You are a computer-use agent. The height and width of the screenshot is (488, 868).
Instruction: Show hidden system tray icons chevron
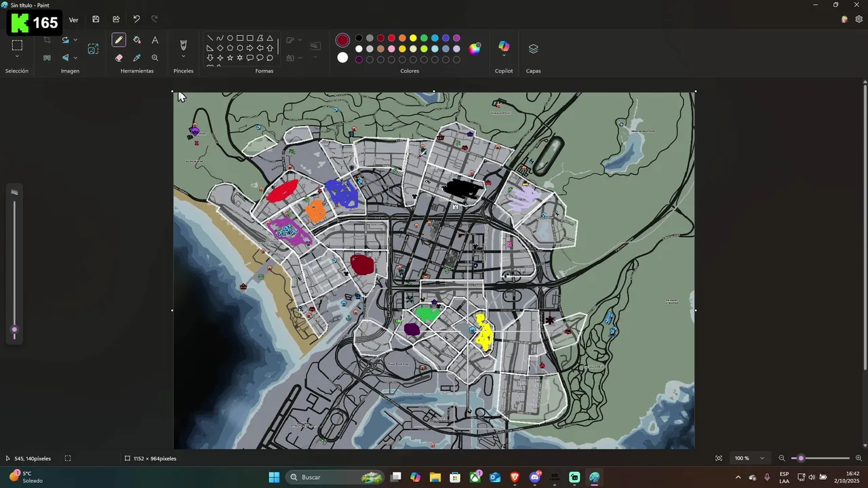pos(738,477)
